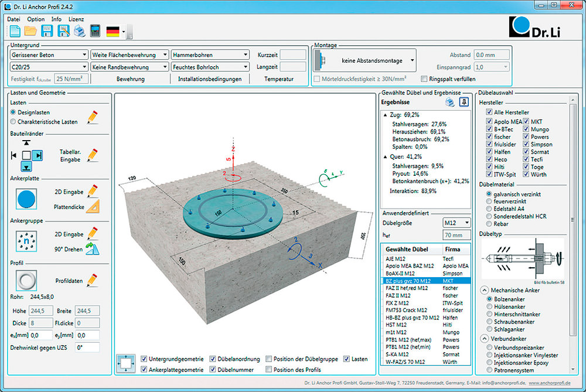Collapse the Mechanische Anker section
The image size is (586, 392).
[485, 290]
